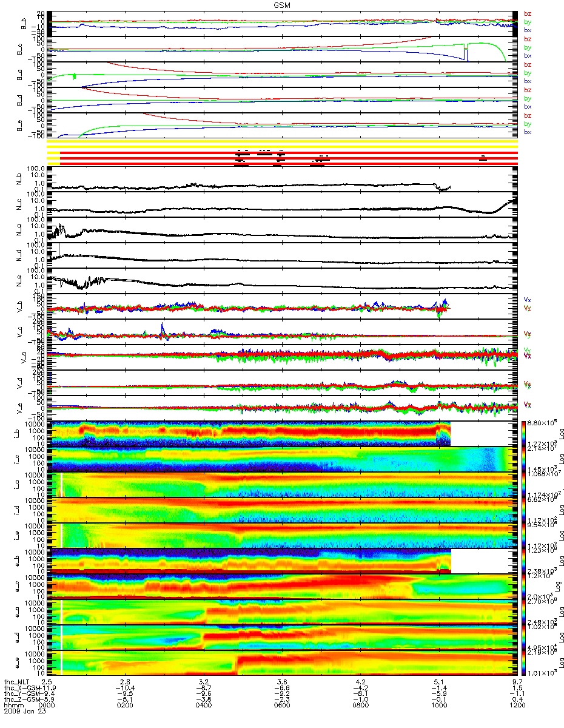Click the color bar beside e_c spectrogram

[524, 587]
